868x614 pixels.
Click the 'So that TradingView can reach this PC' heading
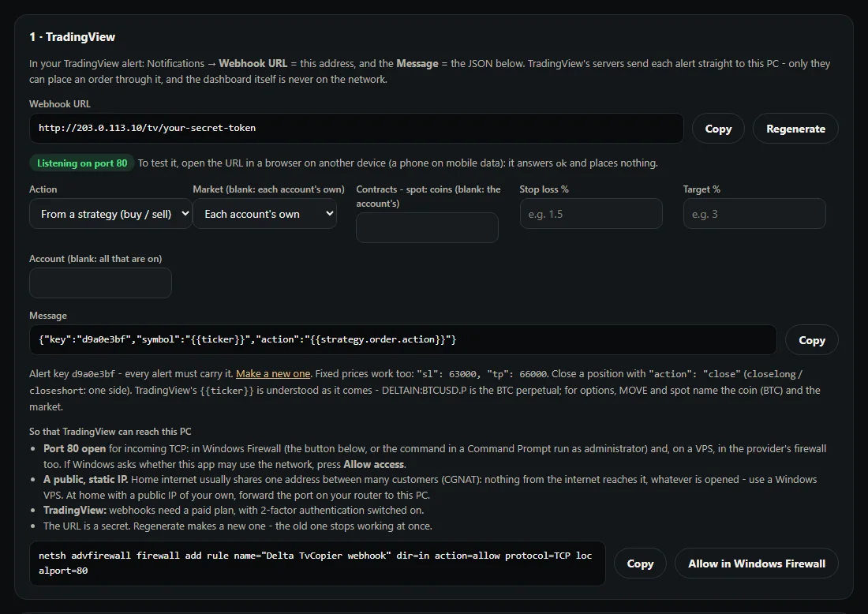coord(110,431)
